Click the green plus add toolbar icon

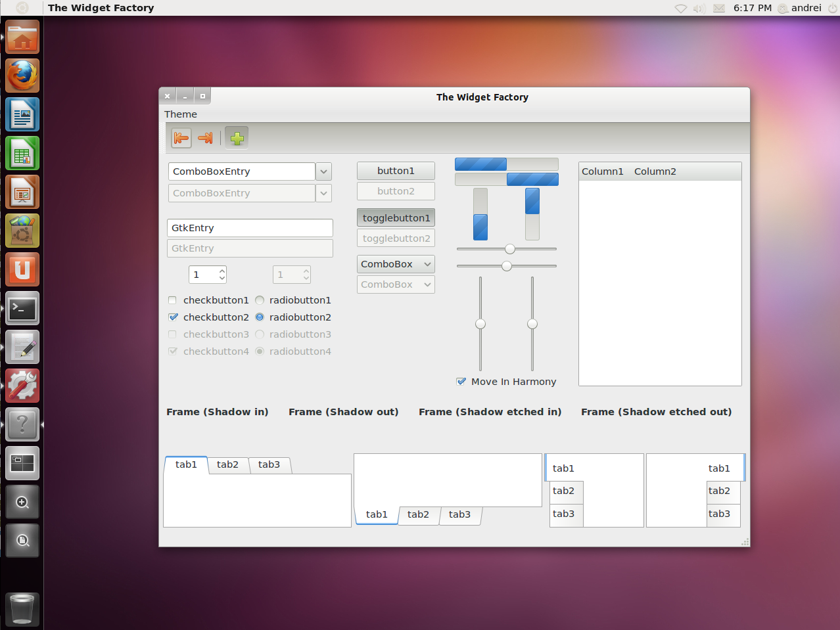pos(237,138)
